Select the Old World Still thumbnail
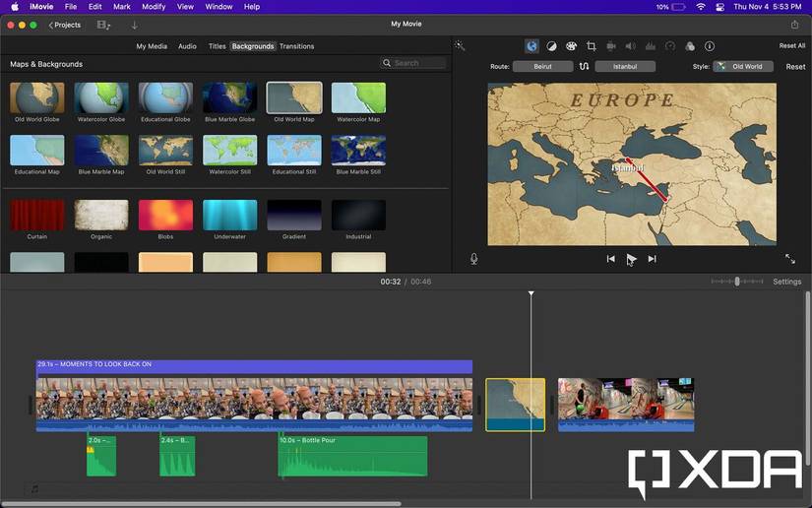The image size is (812, 508). [x=165, y=151]
